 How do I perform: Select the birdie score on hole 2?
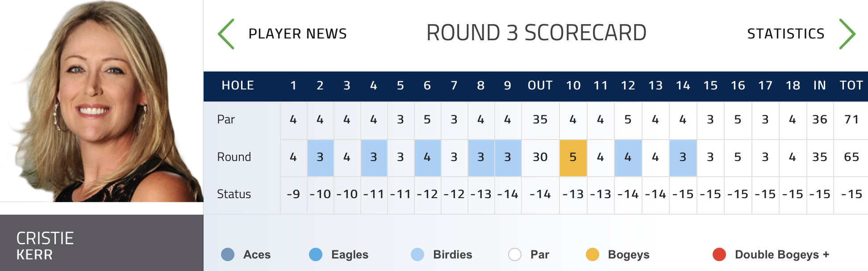(320, 157)
